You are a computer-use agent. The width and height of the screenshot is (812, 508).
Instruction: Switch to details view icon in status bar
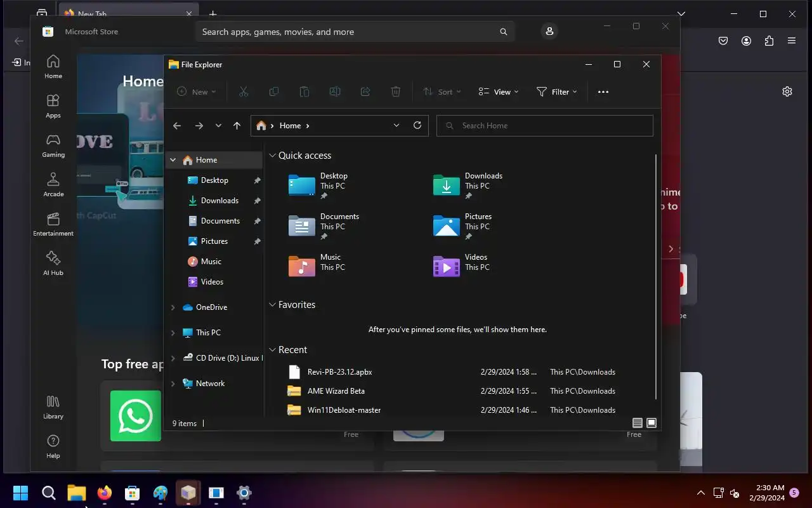coord(638,423)
